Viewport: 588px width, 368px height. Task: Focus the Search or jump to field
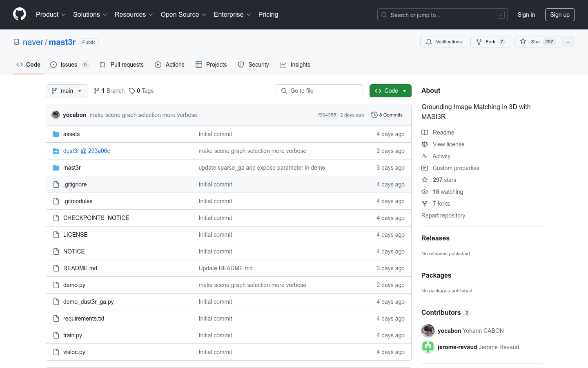pyautogui.click(x=443, y=15)
